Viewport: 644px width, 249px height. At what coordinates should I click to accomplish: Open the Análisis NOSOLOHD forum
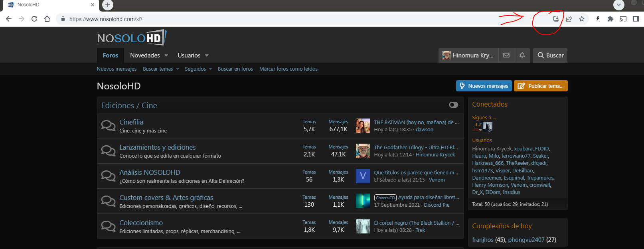coord(150,172)
